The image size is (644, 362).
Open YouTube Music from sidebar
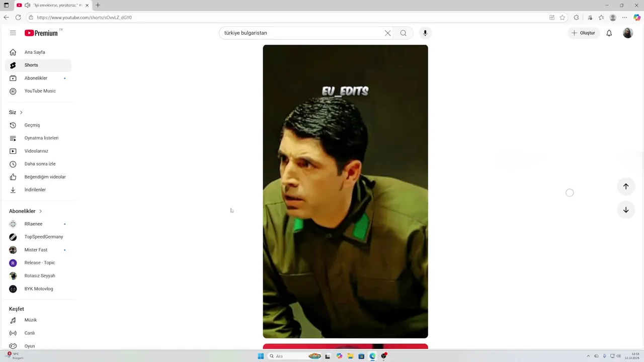pyautogui.click(x=38, y=91)
